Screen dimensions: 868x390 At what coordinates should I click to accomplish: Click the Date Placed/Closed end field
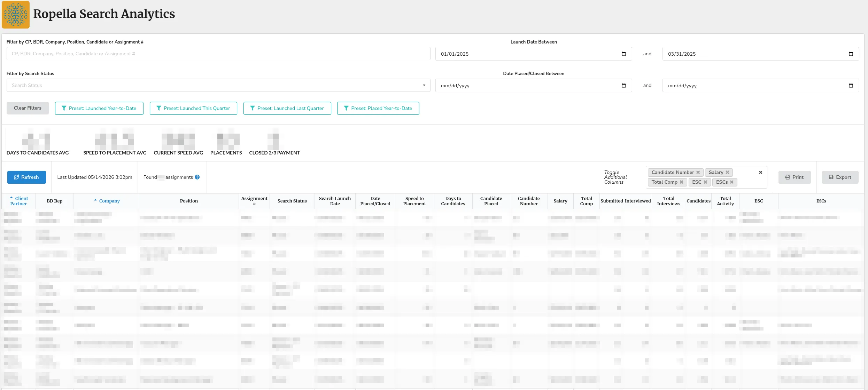tap(761, 86)
